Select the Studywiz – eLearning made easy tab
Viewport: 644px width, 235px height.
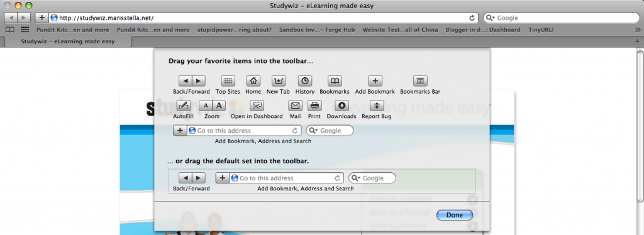click(68, 41)
